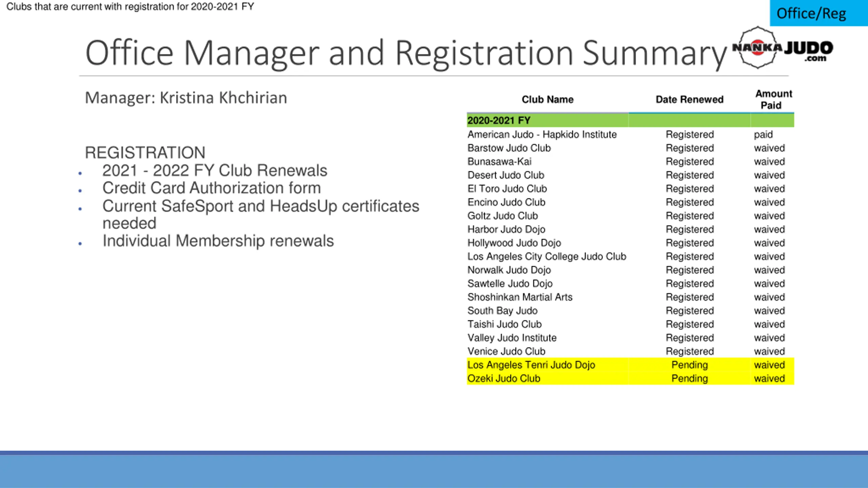Screen dimensions: 868x488
Task: Click the Amount Paid column header
Action: (773, 99)
